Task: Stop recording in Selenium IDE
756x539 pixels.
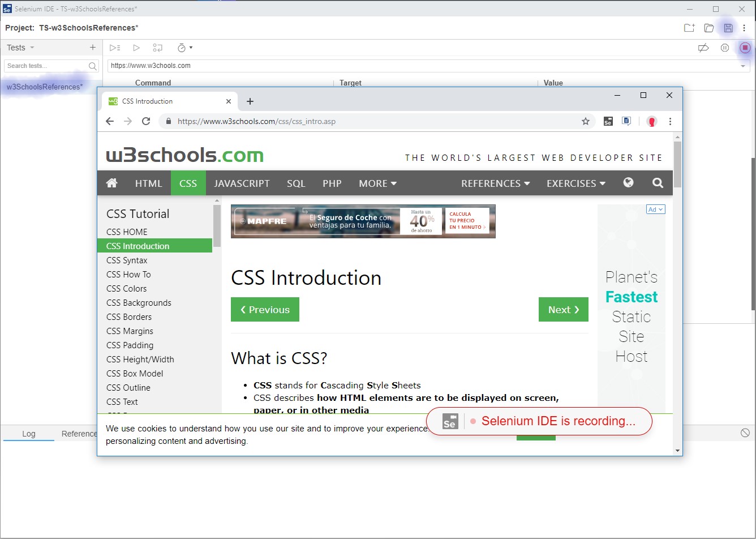Action: click(745, 48)
